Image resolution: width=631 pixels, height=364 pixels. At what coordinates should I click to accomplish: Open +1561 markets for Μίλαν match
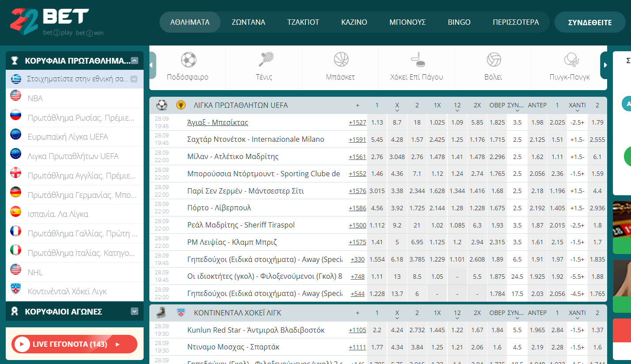tap(357, 157)
